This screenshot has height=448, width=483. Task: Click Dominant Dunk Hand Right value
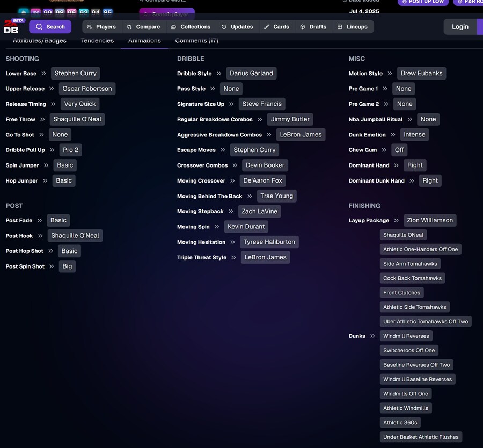tap(430, 180)
